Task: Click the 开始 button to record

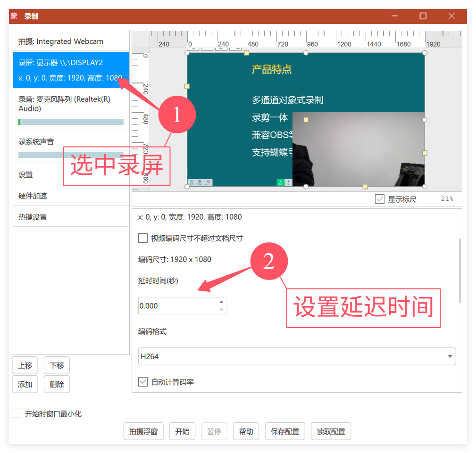Action: (183, 431)
